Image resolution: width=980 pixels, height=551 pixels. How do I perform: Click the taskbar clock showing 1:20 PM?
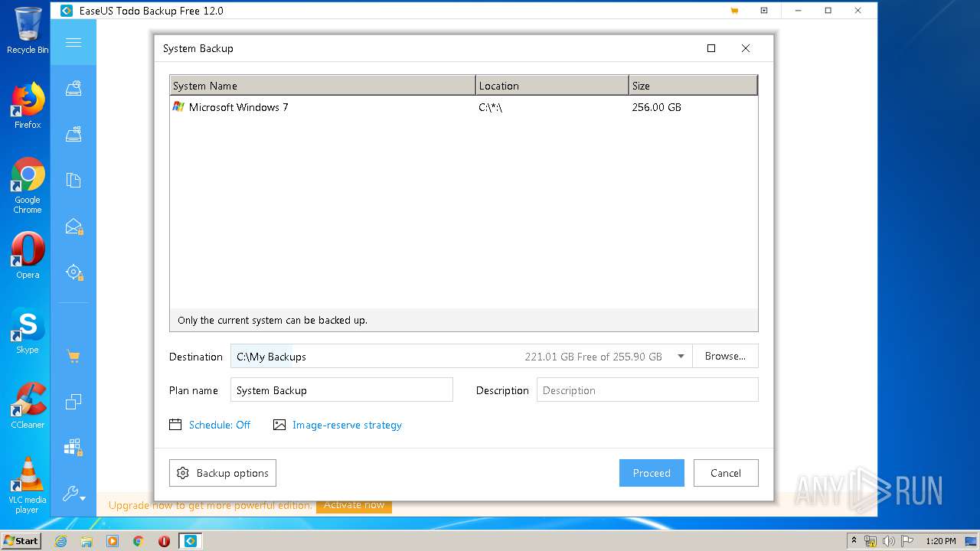[941, 541]
